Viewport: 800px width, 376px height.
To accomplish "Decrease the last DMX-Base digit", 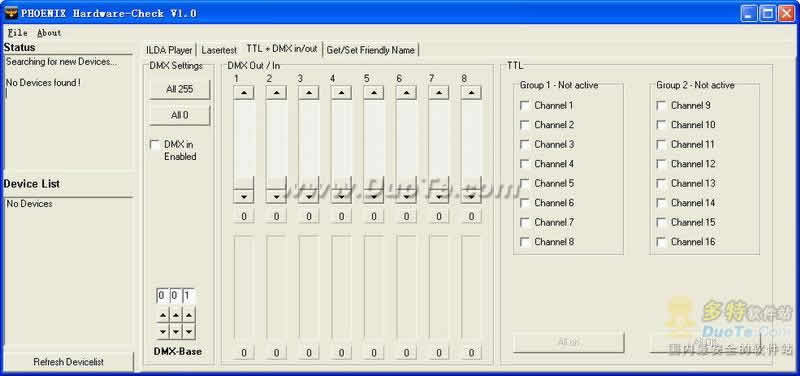I will pyautogui.click(x=189, y=332).
